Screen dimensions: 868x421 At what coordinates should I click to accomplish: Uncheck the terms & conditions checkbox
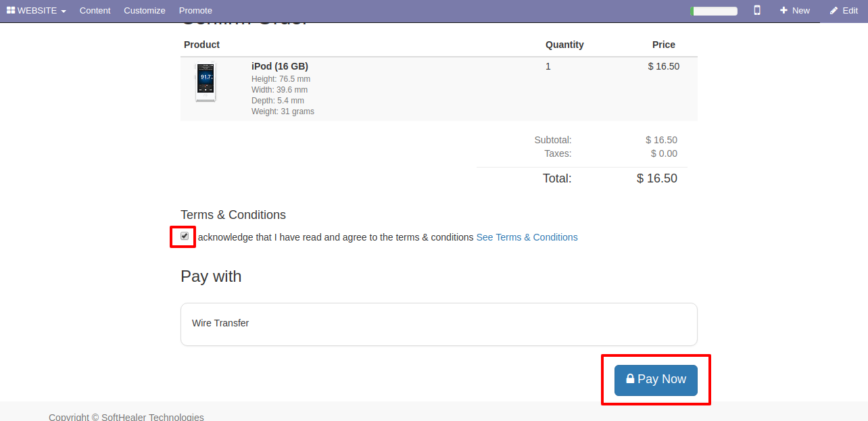[x=185, y=236]
